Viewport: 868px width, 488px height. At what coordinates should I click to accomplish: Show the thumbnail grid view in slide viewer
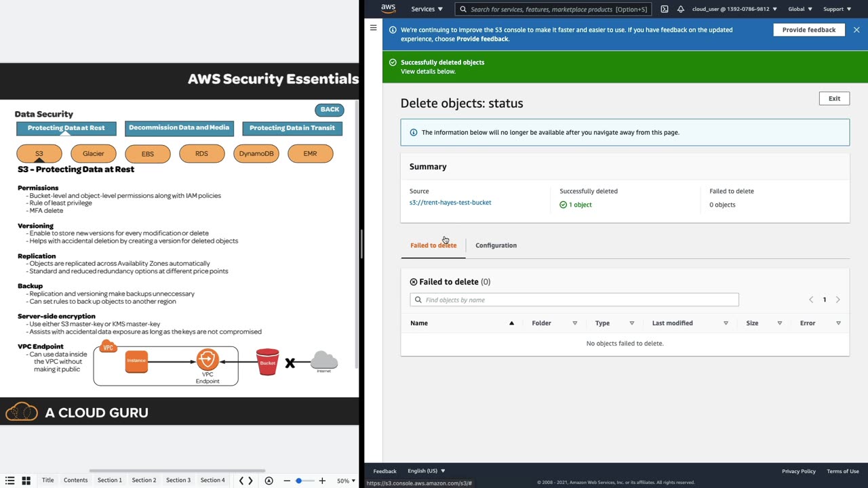pyautogui.click(x=26, y=481)
